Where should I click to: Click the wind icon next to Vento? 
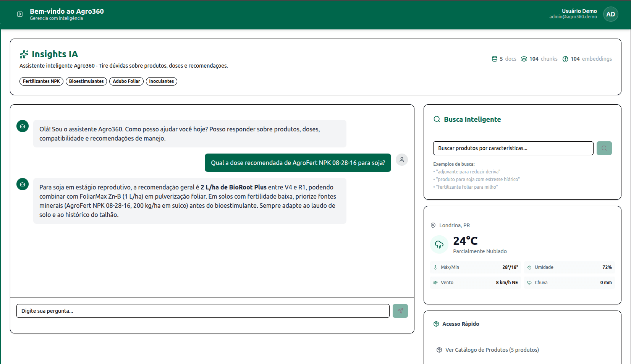[435, 283]
